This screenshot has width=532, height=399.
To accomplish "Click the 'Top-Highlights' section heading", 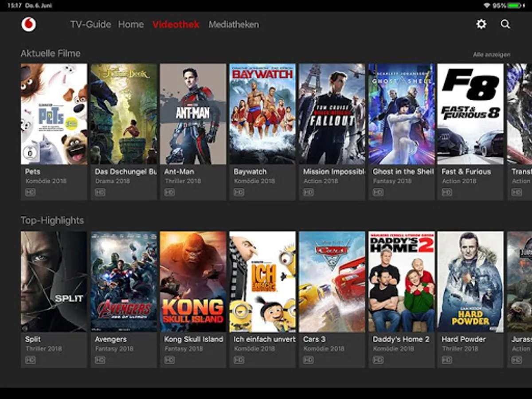I will 52,220.
